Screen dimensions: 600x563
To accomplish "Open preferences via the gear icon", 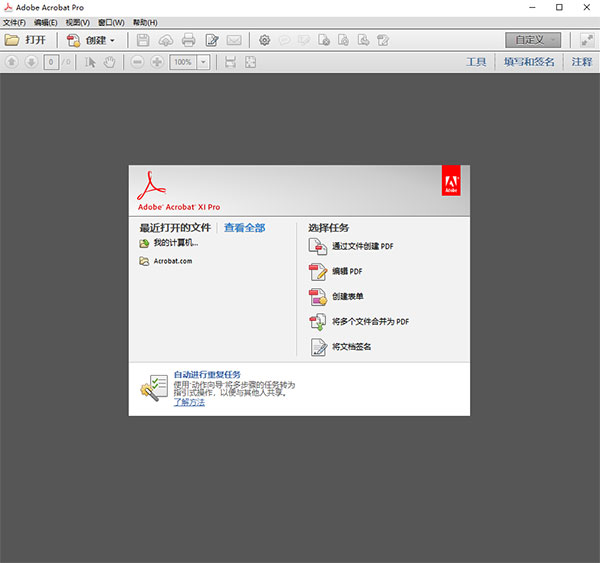I will (x=264, y=40).
